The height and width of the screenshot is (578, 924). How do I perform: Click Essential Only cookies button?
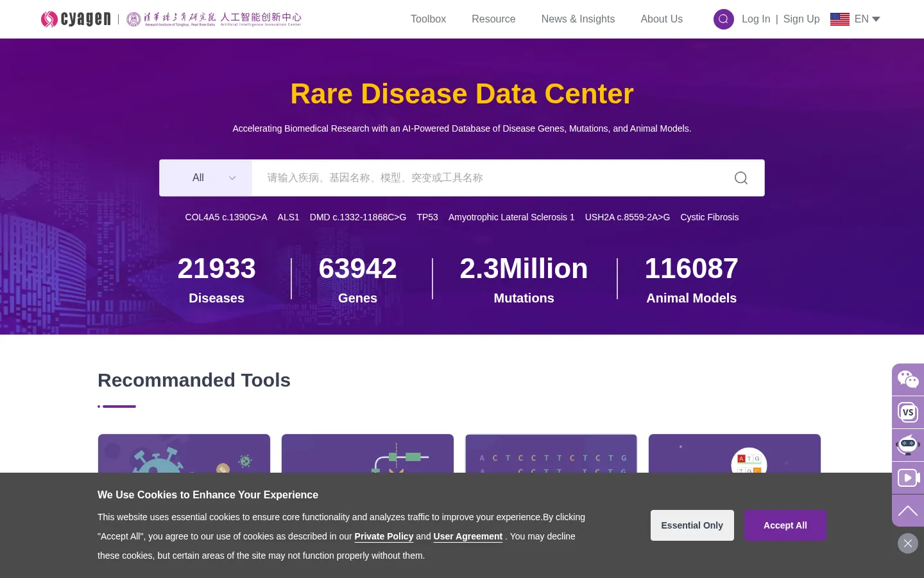click(692, 525)
